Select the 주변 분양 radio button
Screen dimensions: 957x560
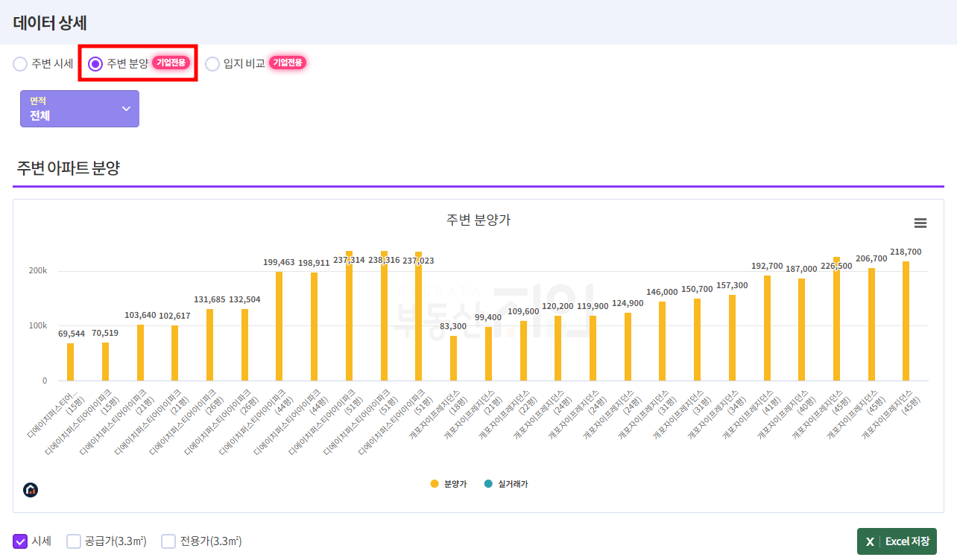click(95, 64)
